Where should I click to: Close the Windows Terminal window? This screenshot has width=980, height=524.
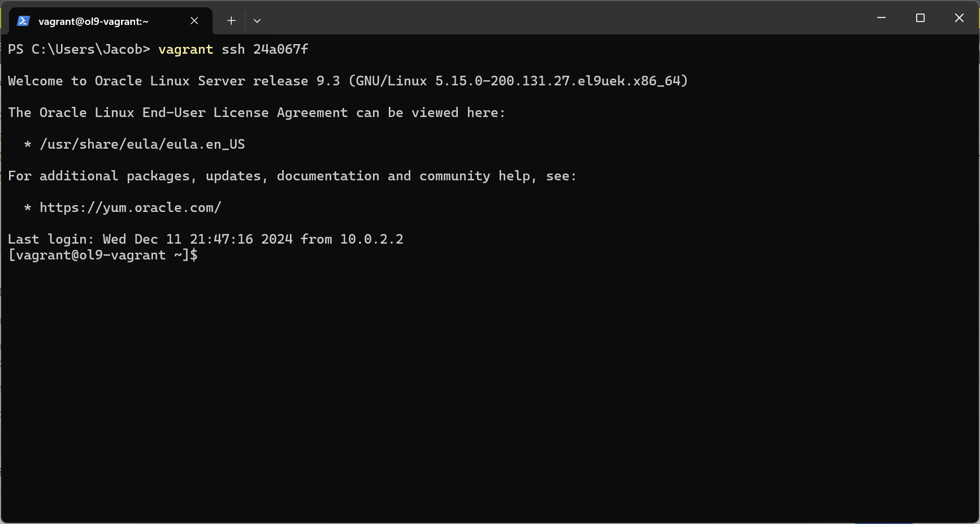959,18
